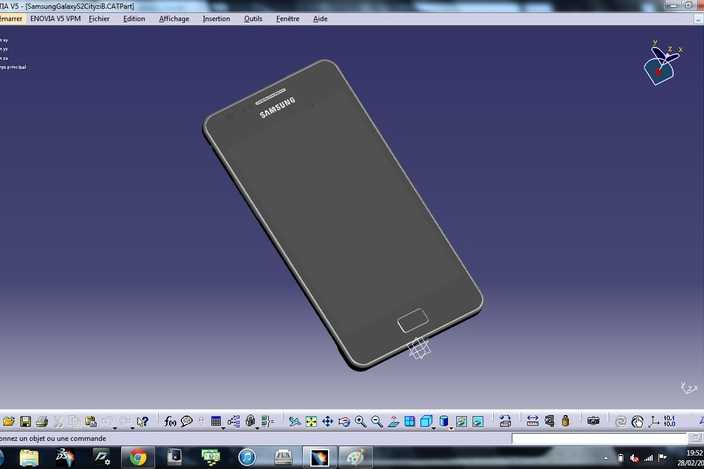Screen dimensions: 704x469
Task: Open the Affichage menu
Action: pyautogui.click(x=174, y=19)
